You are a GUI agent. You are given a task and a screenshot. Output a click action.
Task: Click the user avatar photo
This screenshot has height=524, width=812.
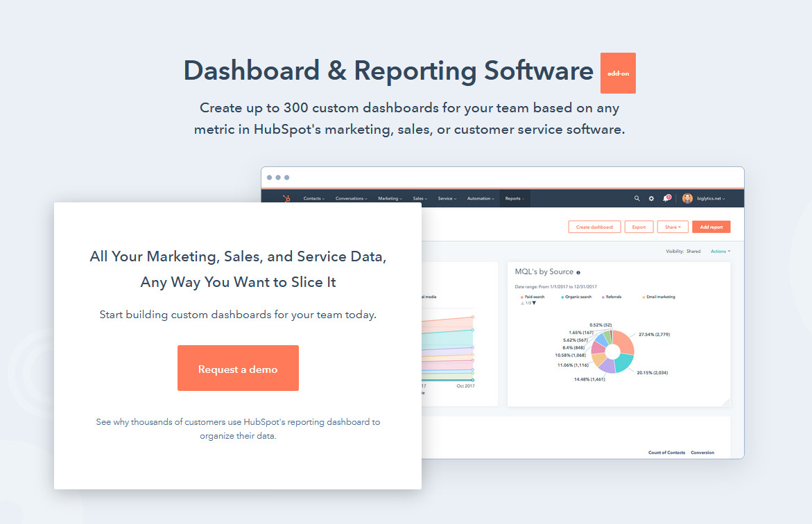point(687,198)
